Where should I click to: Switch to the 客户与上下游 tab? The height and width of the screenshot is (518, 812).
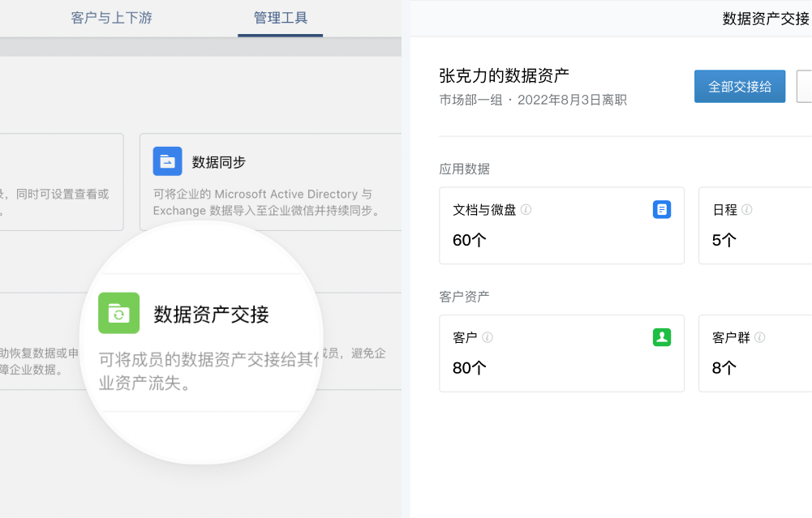click(x=110, y=17)
